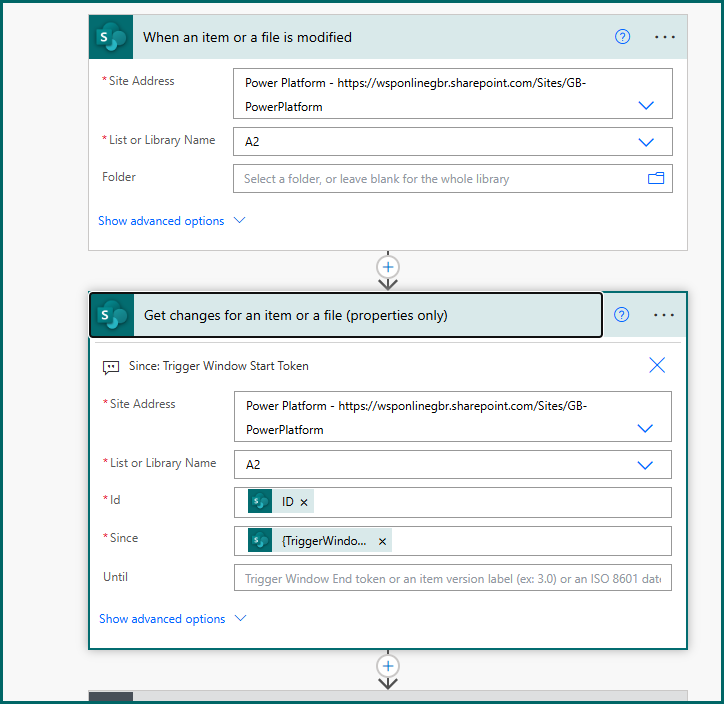Remove the TriggerWindow token from Since
Image resolution: width=724 pixels, height=704 pixels.
point(382,542)
